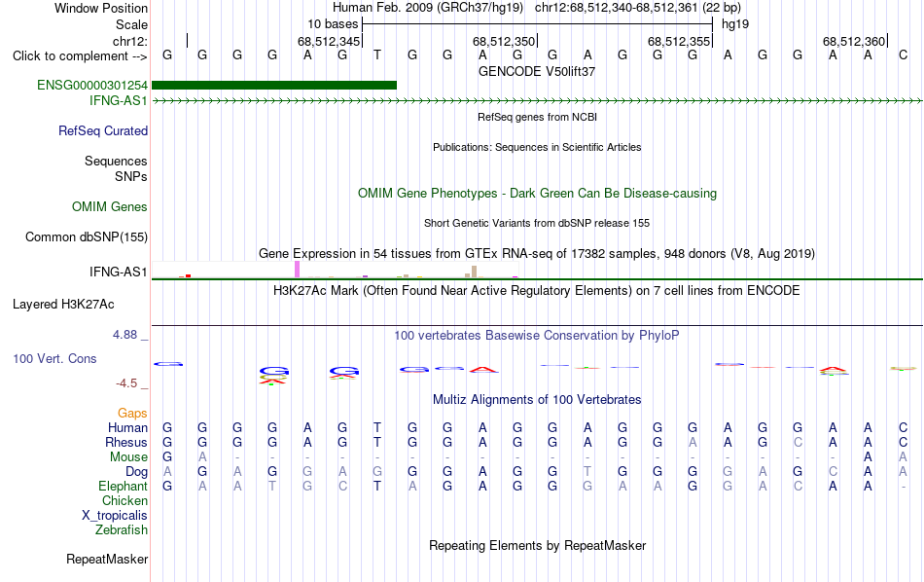924x582 pixels.
Task: Click the hg19 label by the scale bar
Action: 735,24
